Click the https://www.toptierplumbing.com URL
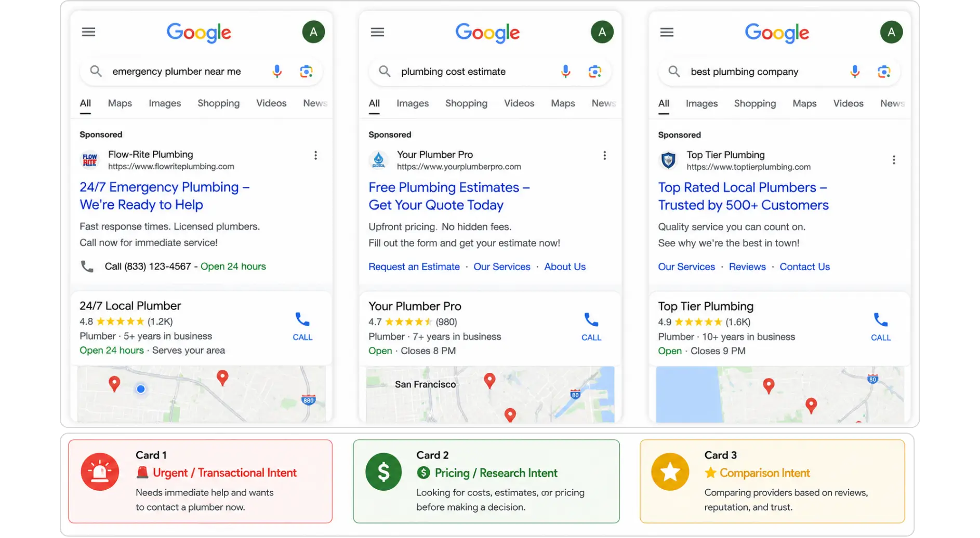This screenshot has height=538, width=980. [748, 167]
